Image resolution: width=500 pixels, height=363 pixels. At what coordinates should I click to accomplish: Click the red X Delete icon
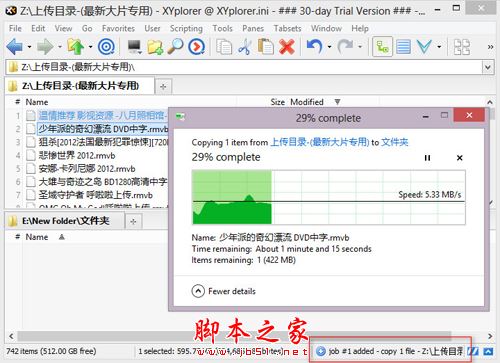click(287, 47)
